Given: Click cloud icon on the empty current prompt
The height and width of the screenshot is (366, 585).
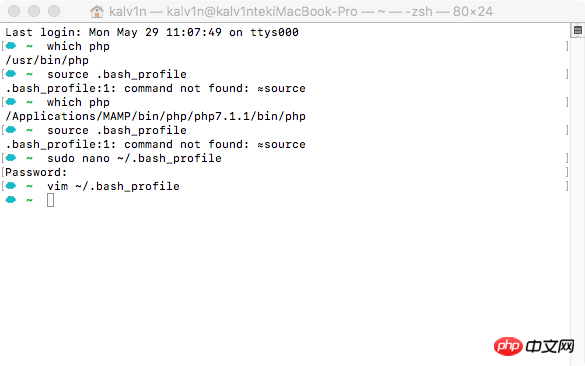Looking at the screenshot, I should (x=11, y=200).
